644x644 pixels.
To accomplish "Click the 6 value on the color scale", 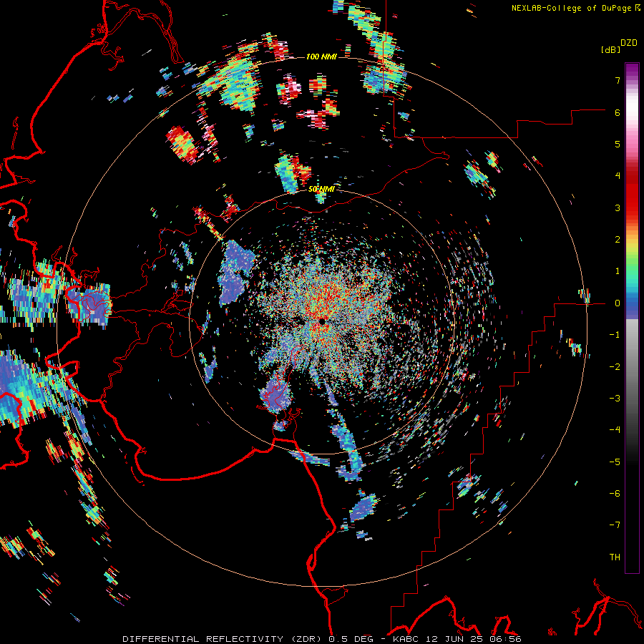I will click(x=618, y=112).
